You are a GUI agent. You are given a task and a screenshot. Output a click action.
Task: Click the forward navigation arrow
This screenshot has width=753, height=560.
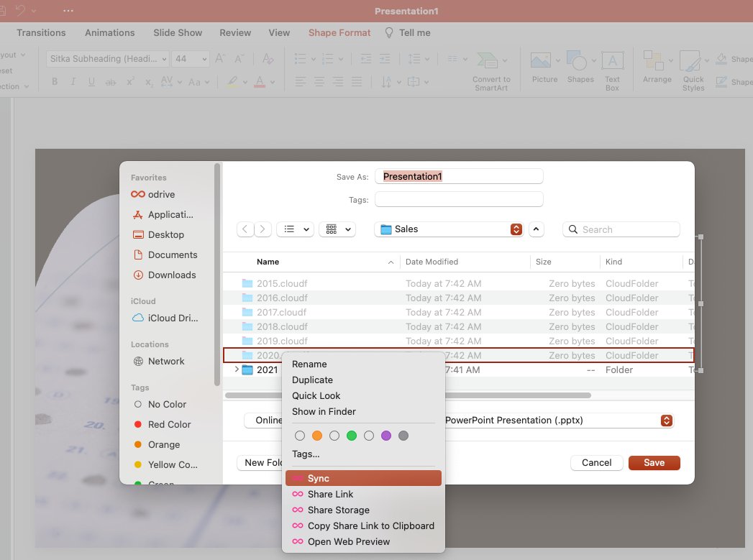pyautogui.click(x=263, y=229)
